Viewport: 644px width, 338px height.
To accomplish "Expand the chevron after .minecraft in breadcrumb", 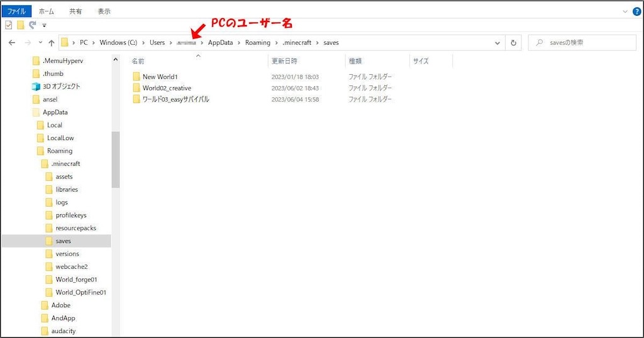I will coord(318,43).
